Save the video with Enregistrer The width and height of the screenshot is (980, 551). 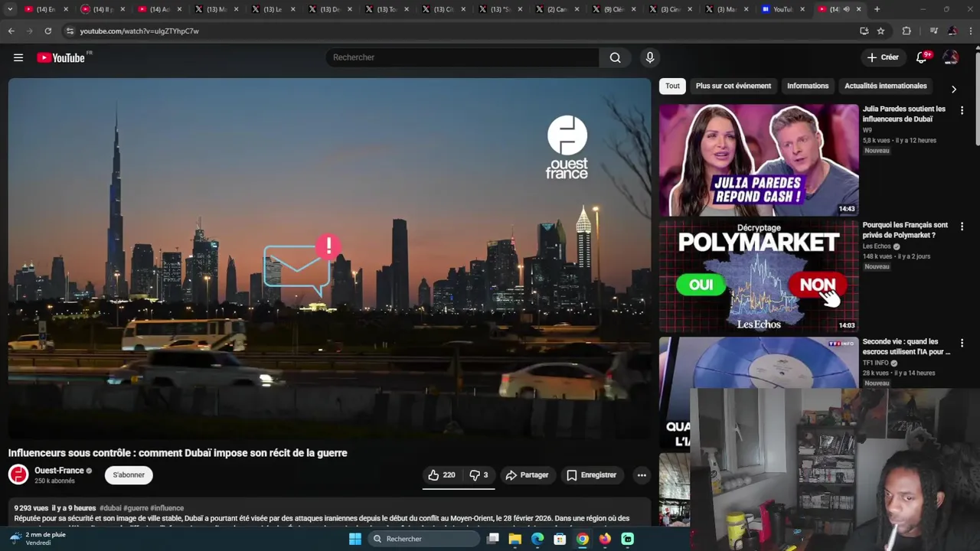tap(591, 475)
